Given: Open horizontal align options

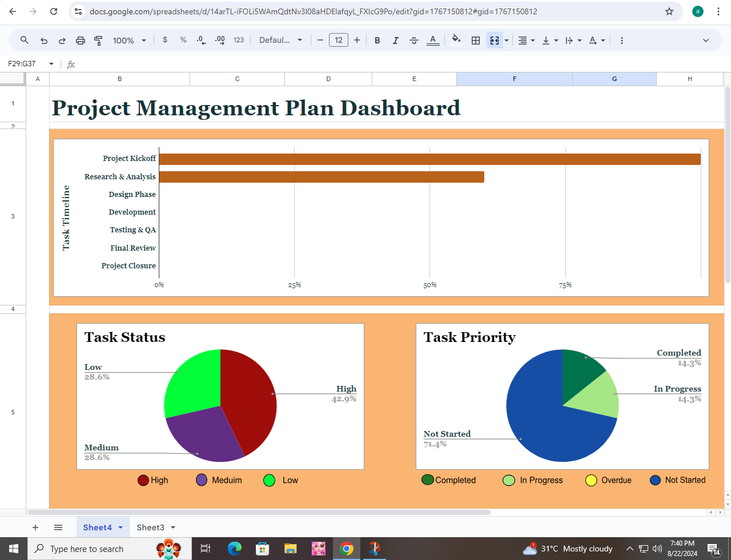Looking at the screenshot, I should pos(526,41).
